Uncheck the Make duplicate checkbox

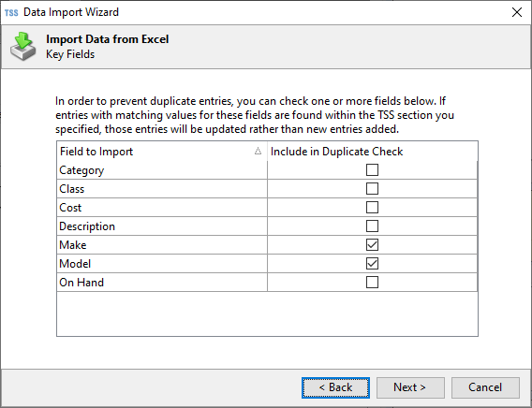tap(372, 244)
